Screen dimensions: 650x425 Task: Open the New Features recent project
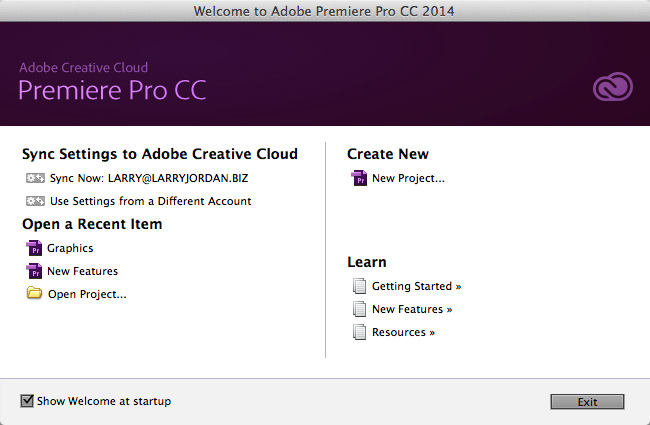82,271
